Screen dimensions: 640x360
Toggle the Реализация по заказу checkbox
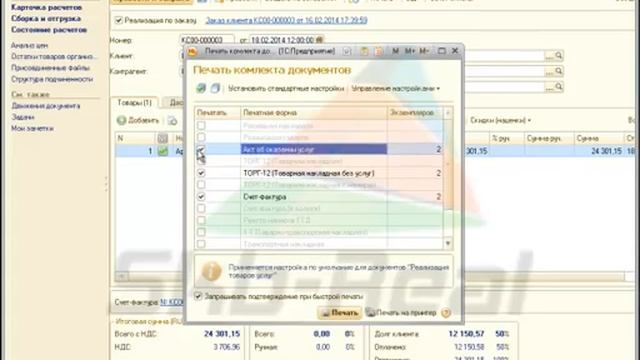[119, 20]
